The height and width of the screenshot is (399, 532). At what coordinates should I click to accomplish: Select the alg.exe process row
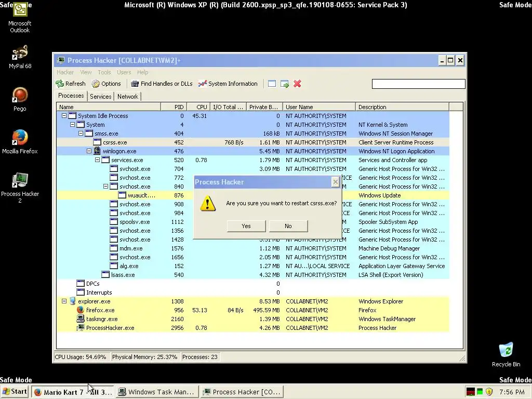(253, 266)
